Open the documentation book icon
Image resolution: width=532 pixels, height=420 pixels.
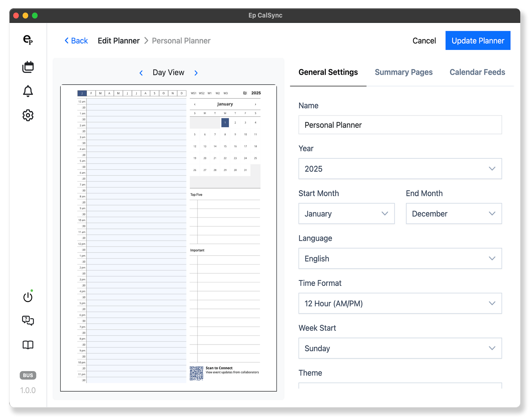28,345
